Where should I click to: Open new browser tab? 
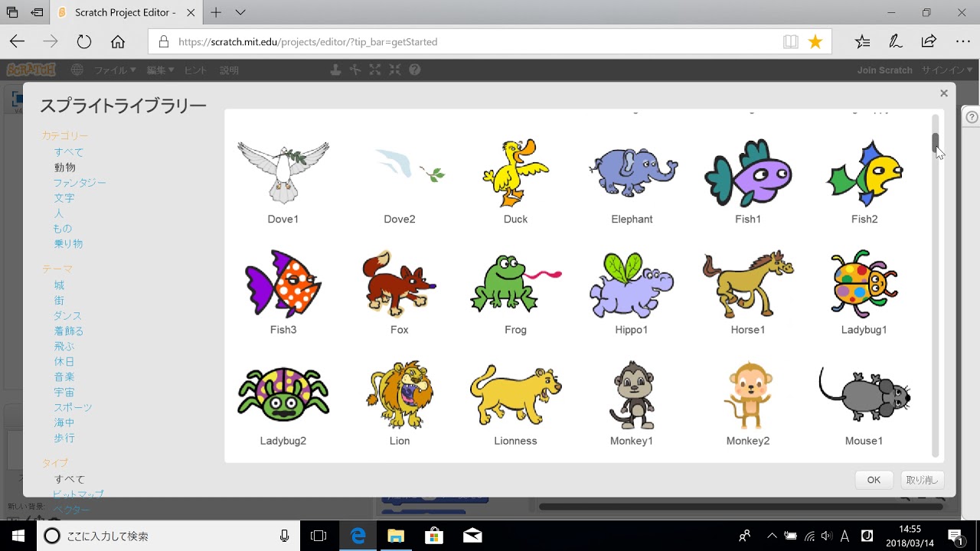[216, 12]
